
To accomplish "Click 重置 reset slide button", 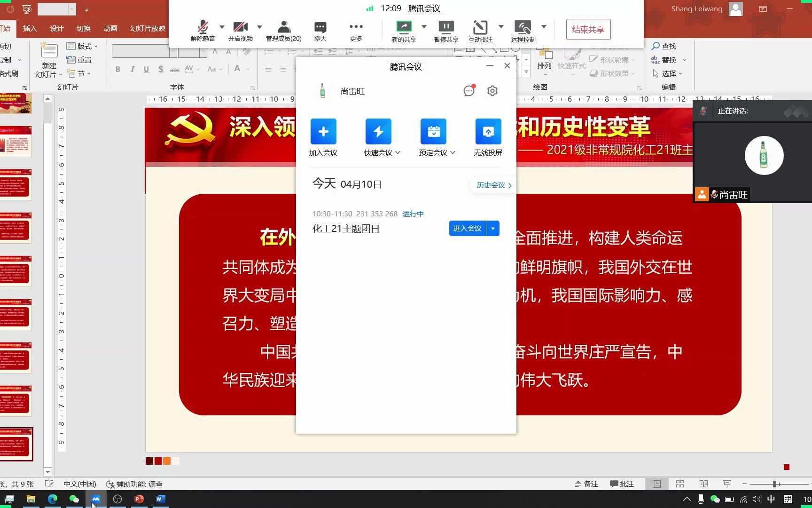I will pyautogui.click(x=79, y=60).
